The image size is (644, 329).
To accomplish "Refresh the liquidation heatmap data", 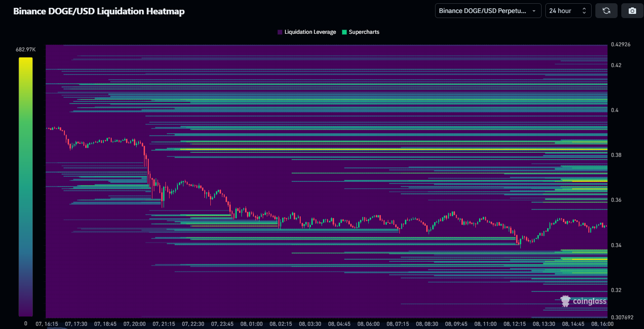I will click(606, 11).
